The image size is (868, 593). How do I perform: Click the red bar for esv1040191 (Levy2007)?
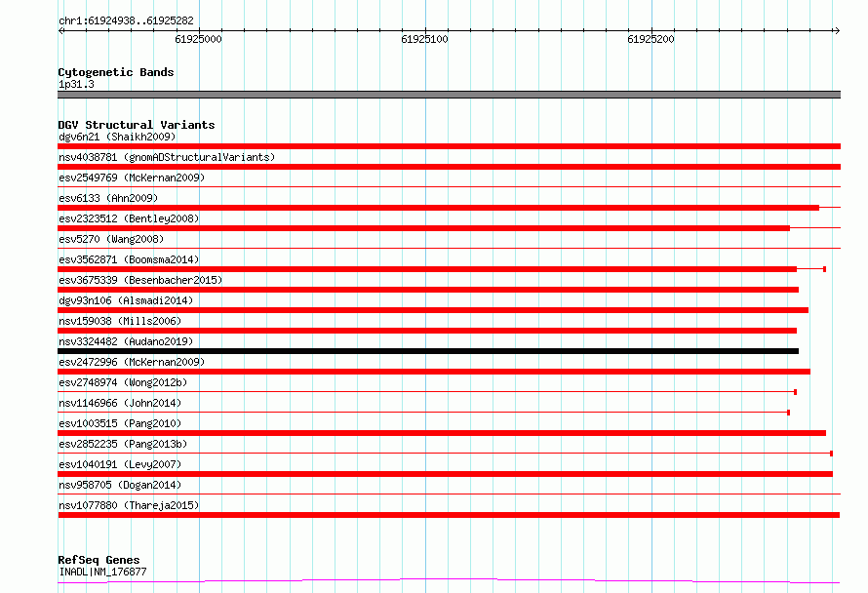tap(445, 474)
